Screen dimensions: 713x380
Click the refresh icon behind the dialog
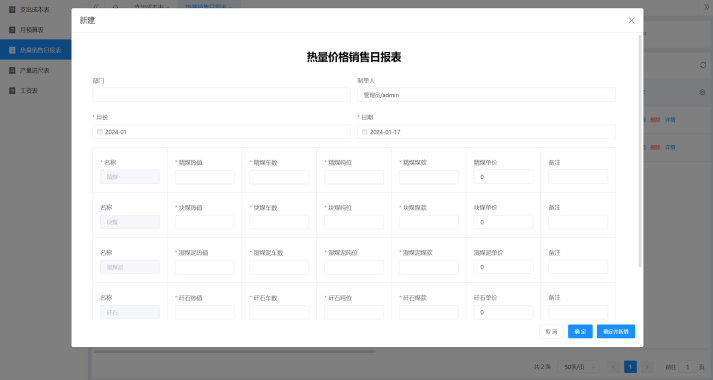[x=703, y=65]
